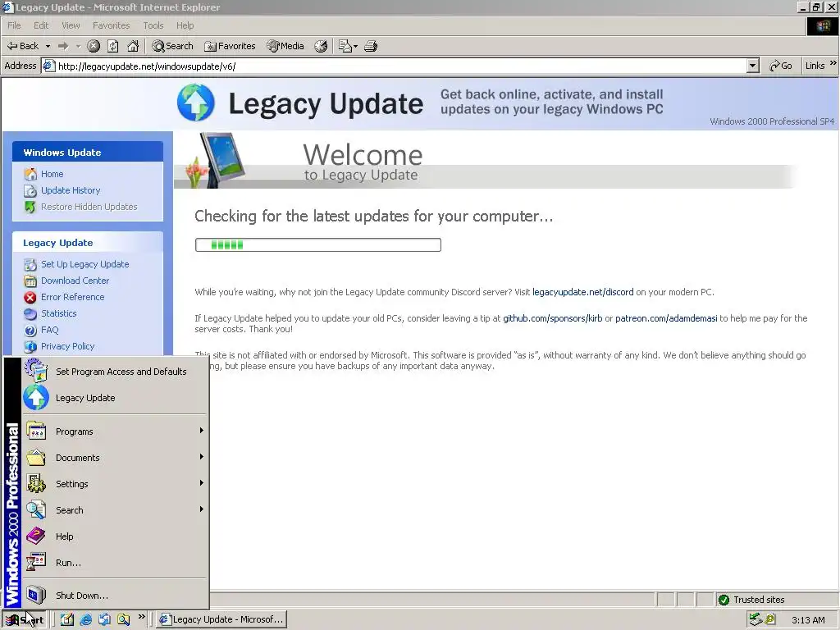Click the FAQ question mark icon
The width and height of the screenshot is (840, 630).
[x=30, y=331]
